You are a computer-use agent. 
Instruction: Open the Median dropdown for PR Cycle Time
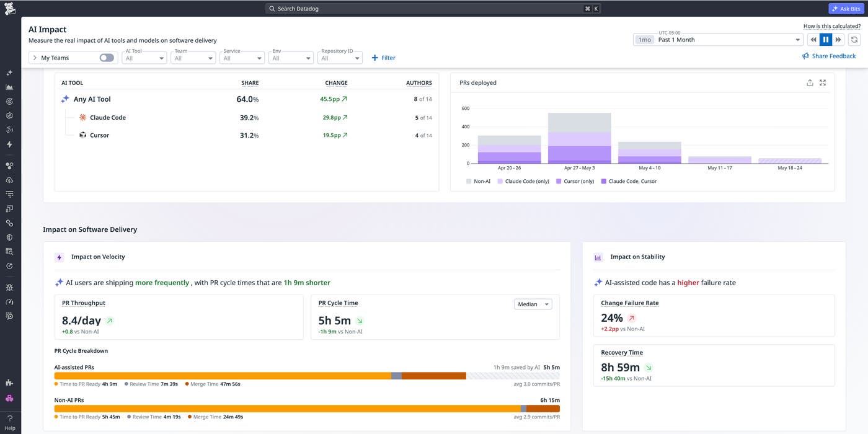[533, 304]
